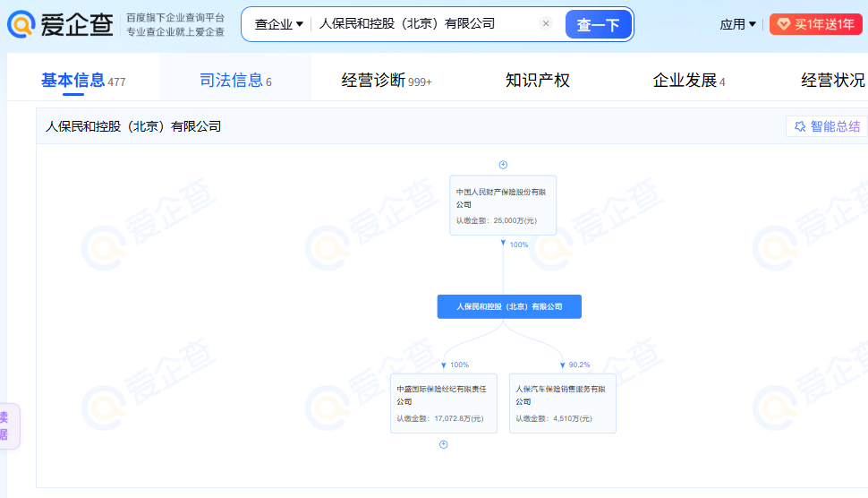Click the 90.2% share label

click(579, 365)
